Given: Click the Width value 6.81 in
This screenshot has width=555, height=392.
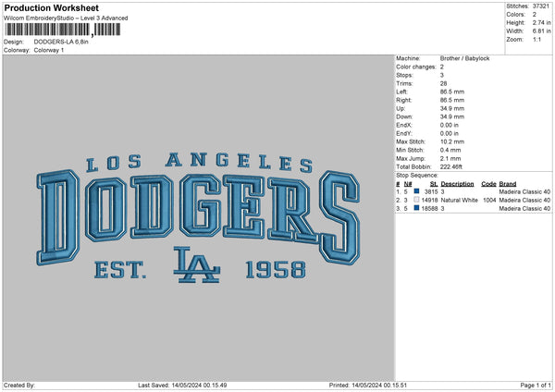Looking at the screenshot, I should 542,31.
